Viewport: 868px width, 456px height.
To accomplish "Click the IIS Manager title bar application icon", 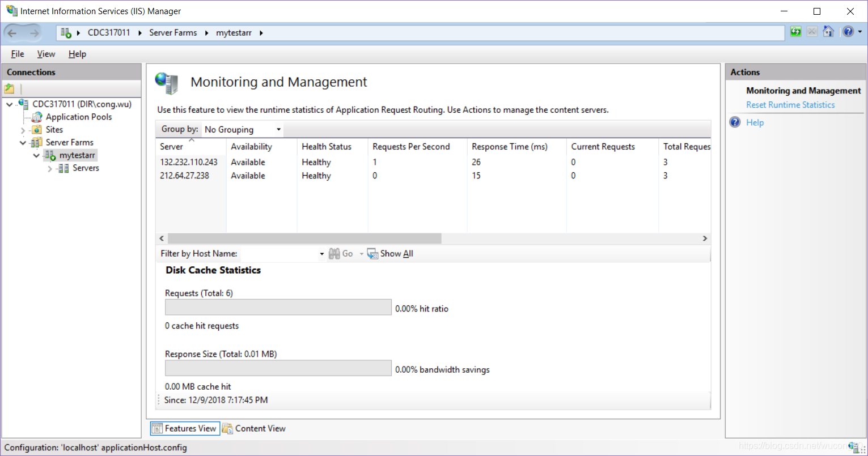I will pyautogui.click(x=11, y=11).
